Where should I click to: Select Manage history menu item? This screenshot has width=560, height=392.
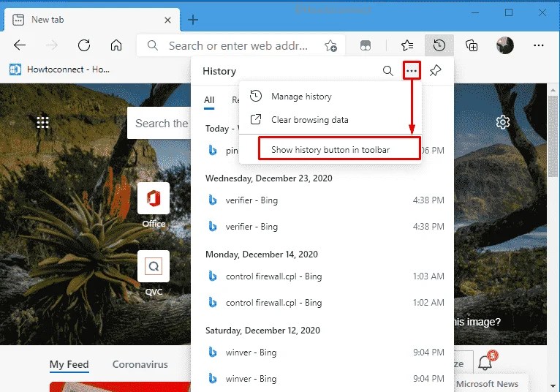(x=330, y=97)
